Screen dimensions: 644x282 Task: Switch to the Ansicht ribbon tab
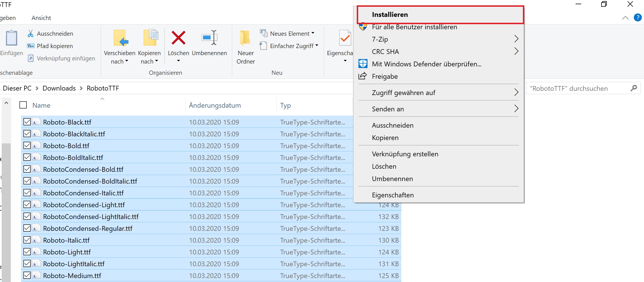coord(41,18)
